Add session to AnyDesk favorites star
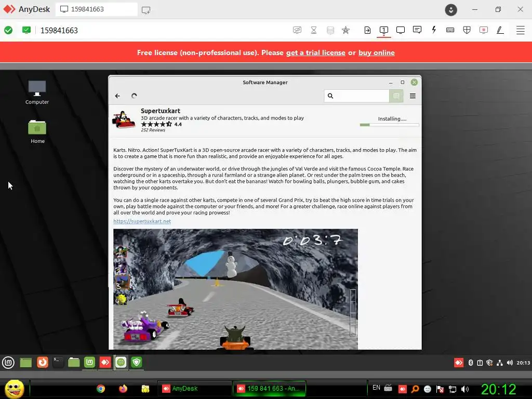The image size is (532, 399). (345, 30)
